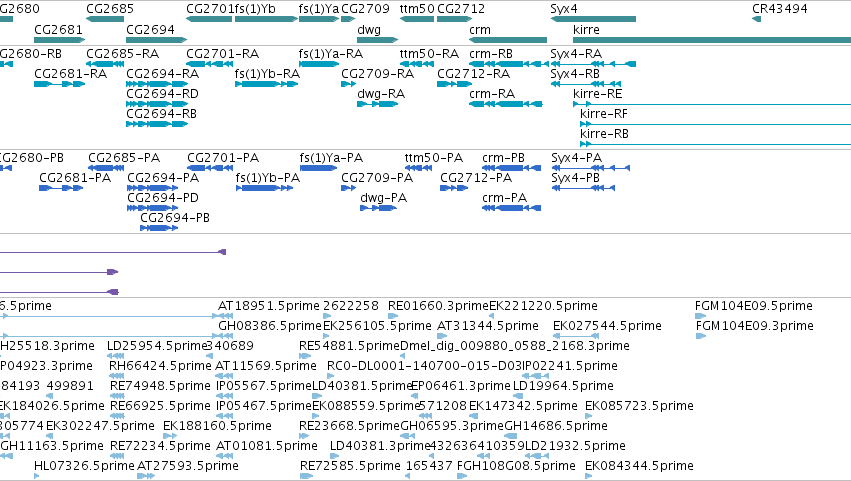Click EST label 'RE74948.5prime'
The height and width of the screenshot is (481, 851).
click(160, 386)
